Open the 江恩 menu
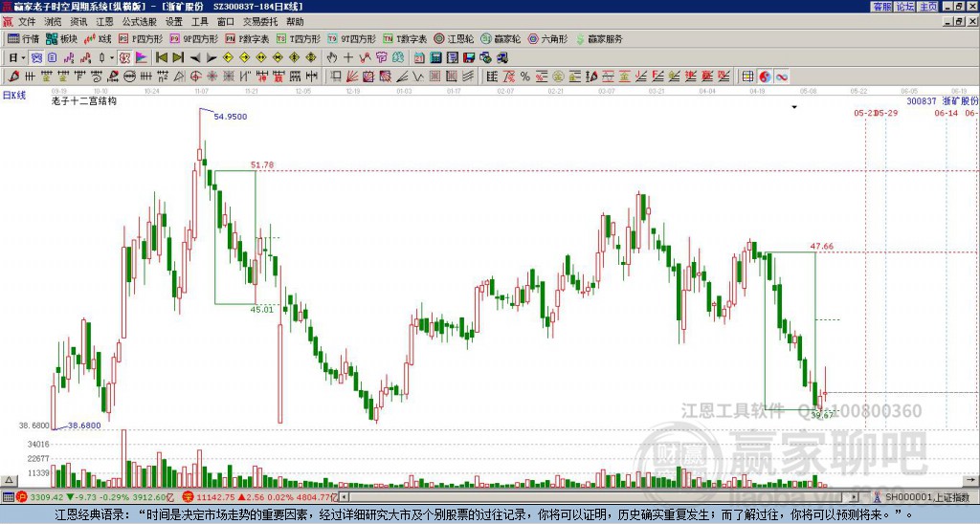The height and width of the screenshot is (524, 980). tap(104, 22)
